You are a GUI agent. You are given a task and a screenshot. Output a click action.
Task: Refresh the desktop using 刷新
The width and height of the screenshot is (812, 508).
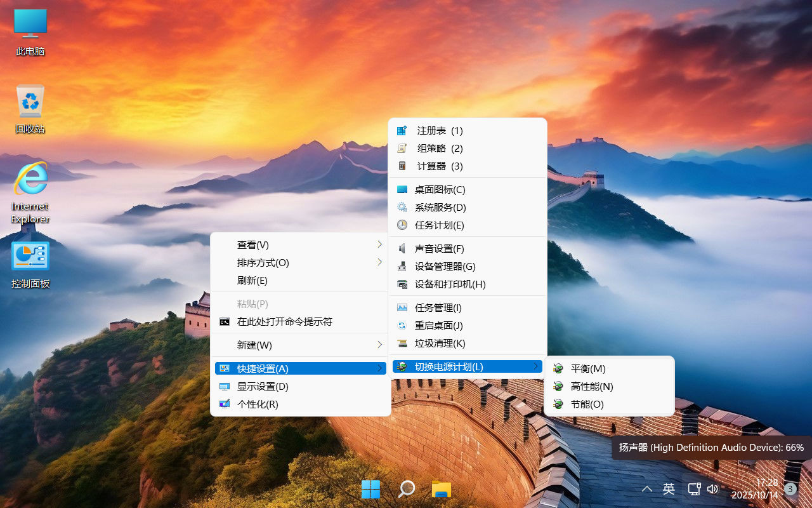coord(251,281)
